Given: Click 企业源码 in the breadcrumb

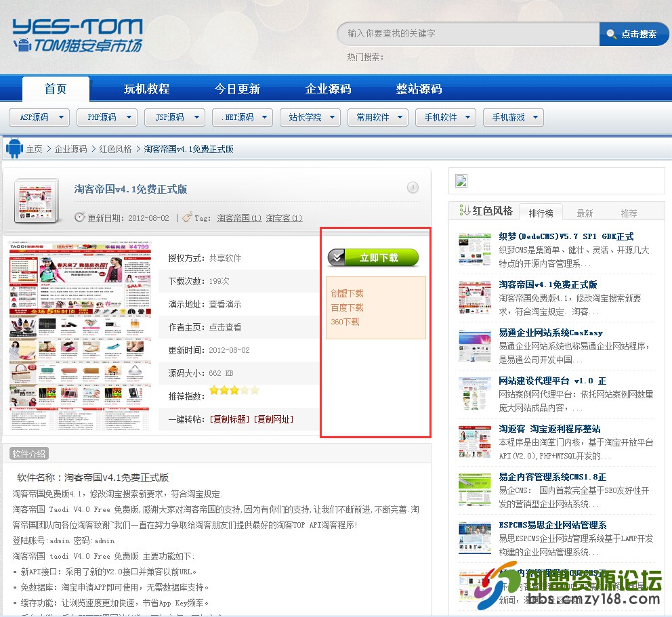Looking at the screenshot, I should (x=70, y=149).
